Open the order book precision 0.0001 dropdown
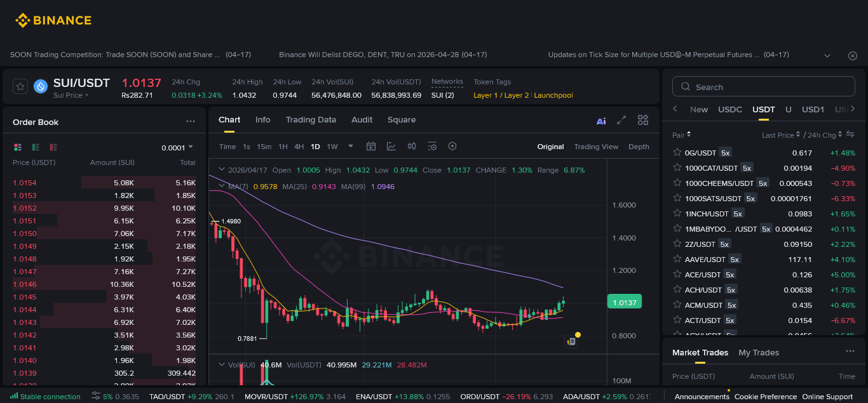Image resolution: width=868 pixels, height=403 pixels. (177, 148)
